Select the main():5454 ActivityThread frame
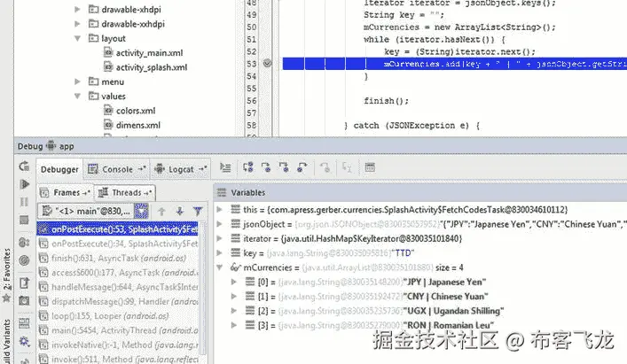This screenshot has height=364, width=627. 118,330
